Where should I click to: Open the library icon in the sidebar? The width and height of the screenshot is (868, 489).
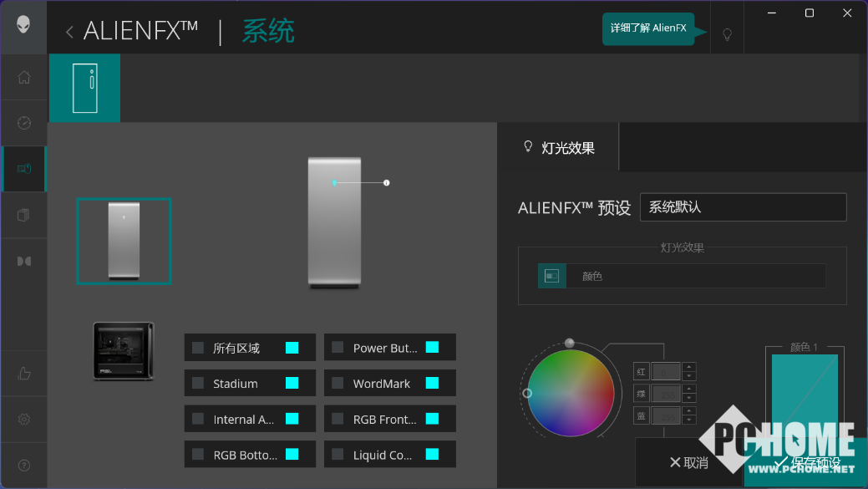click(23, 215)
